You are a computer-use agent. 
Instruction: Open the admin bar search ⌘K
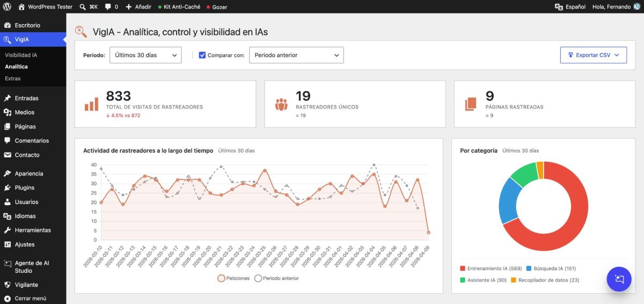point(89,6)
